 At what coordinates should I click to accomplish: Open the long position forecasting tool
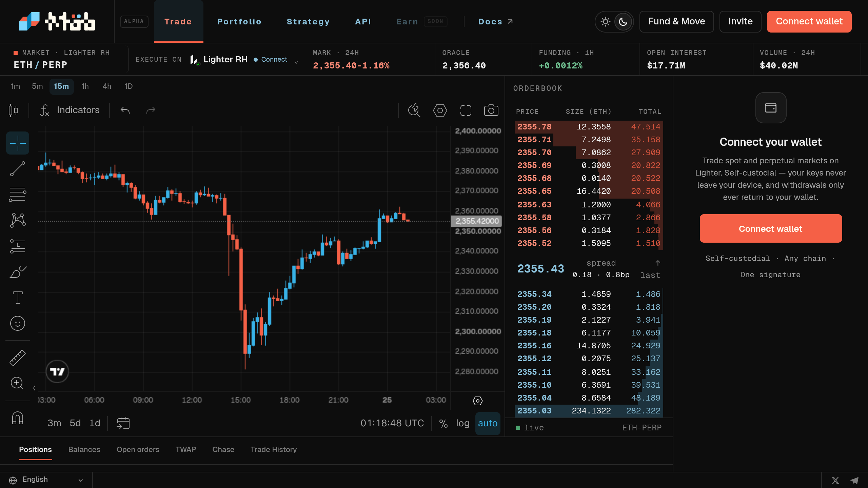tap(18, 246)
